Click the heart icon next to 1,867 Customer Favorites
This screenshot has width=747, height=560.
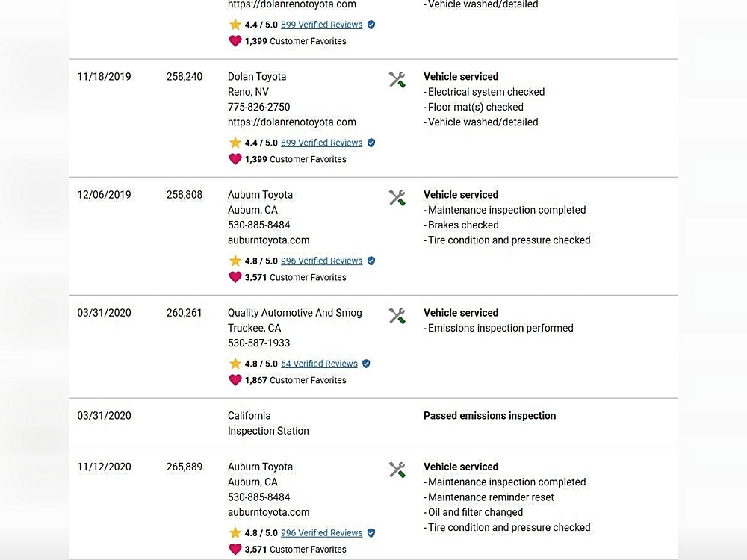tap(235, 380)
